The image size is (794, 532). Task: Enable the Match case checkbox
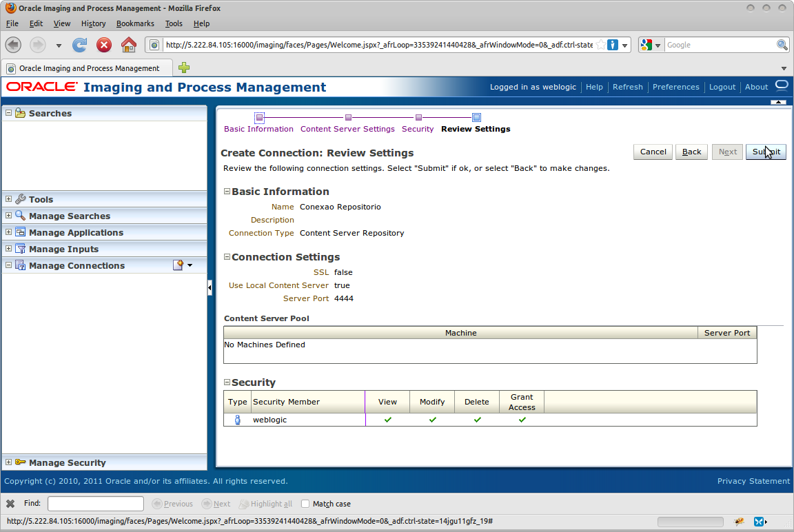(305, 504)
